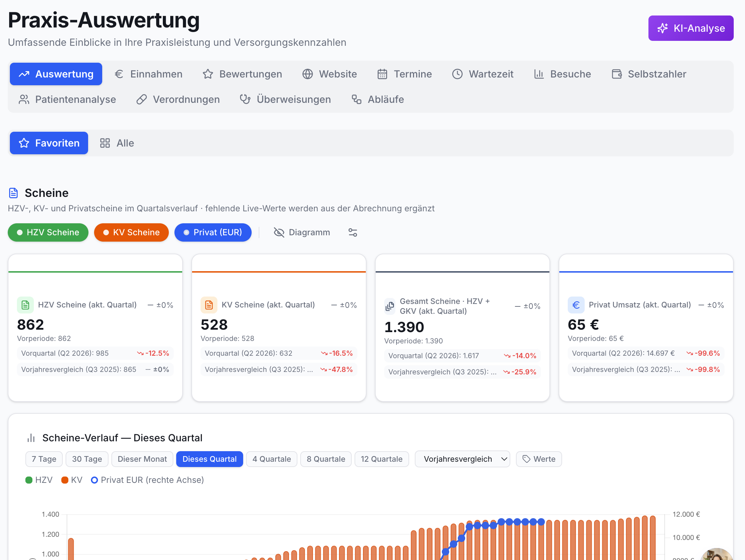This screenshot has height=560, width=745.
Task: Choose Dieser Monat range
Action: click(142, 459)
